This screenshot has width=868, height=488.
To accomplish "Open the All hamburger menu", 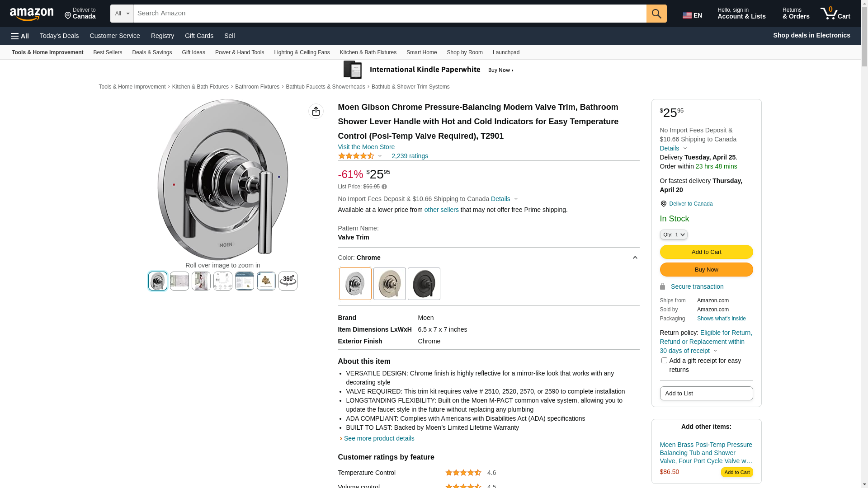I will (20, 36).
